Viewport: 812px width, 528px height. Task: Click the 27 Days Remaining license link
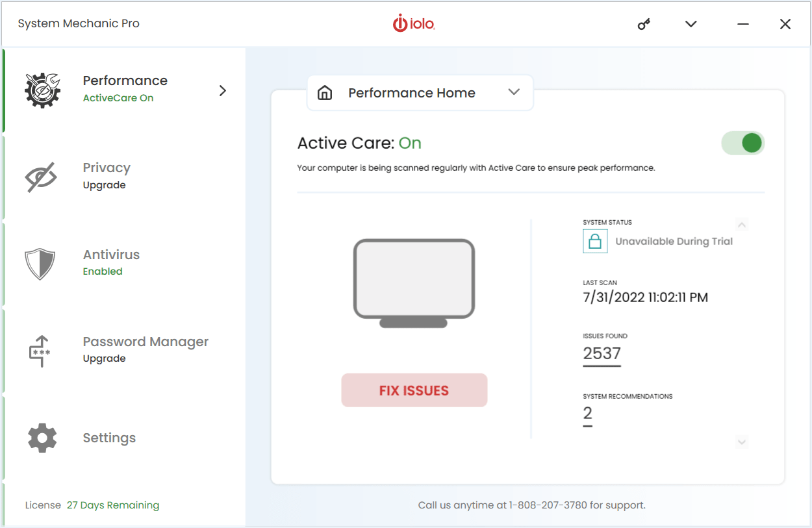click(113, 505)
